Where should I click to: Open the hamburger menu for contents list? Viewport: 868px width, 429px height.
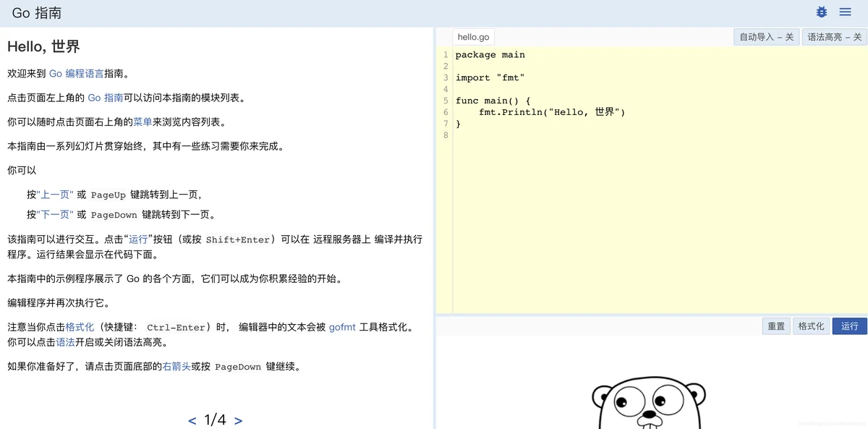click(x=845, y=12)
